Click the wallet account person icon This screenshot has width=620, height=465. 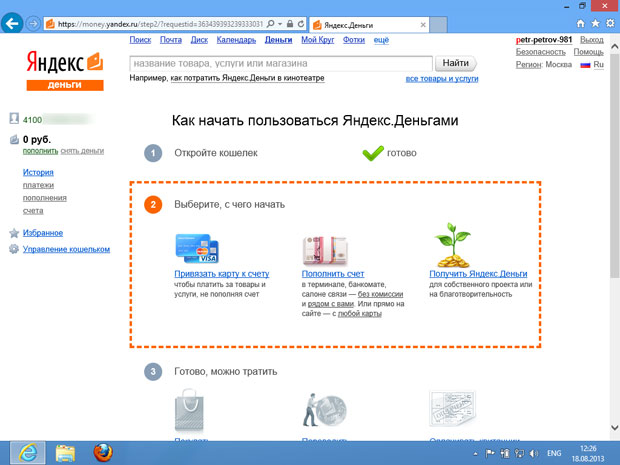pos(14,119)
